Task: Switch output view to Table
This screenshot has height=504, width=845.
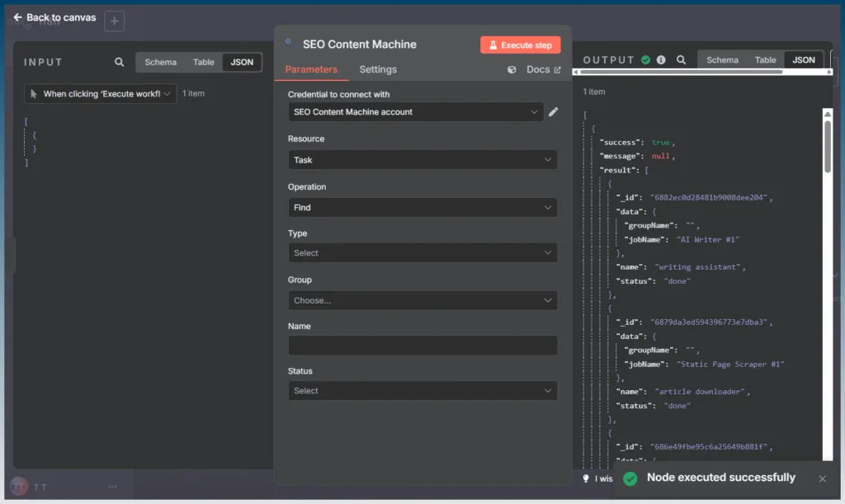Action: pyautogui.click(x=765, y=59)
